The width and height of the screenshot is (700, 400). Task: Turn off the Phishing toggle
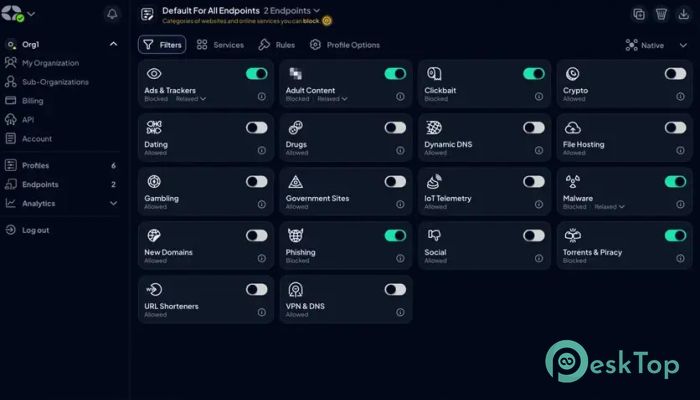coord(396,236)
